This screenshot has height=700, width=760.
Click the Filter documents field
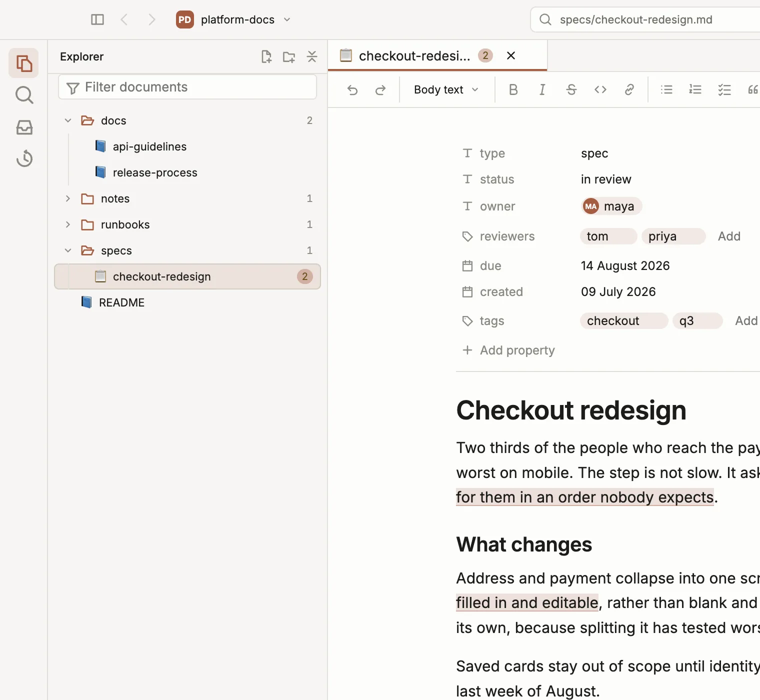(187, 87)
